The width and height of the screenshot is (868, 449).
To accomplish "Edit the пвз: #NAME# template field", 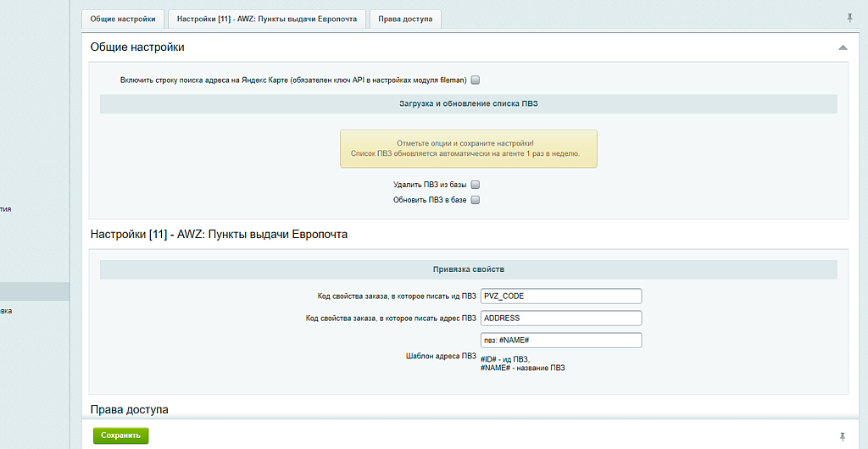I will 560,340.
